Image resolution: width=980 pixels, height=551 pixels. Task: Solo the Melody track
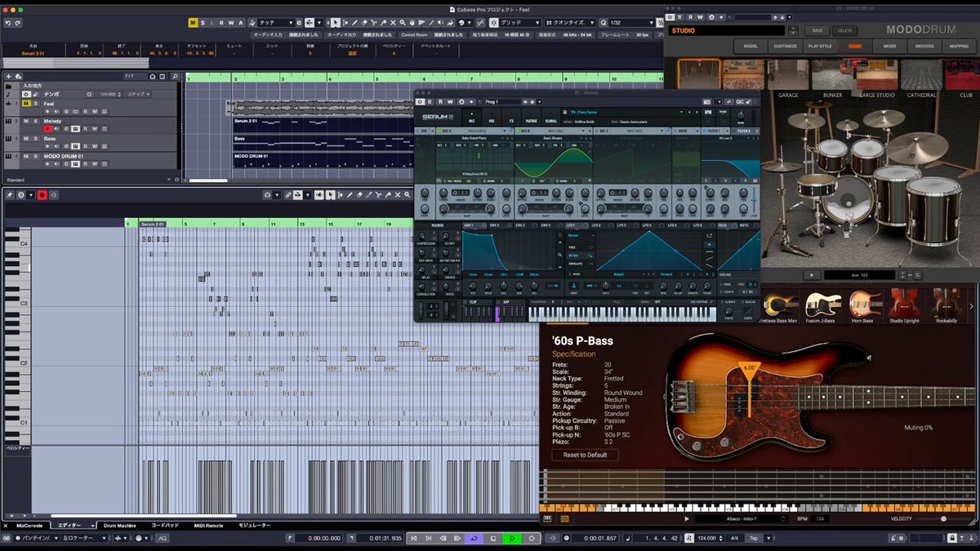(x=36, y=122)
